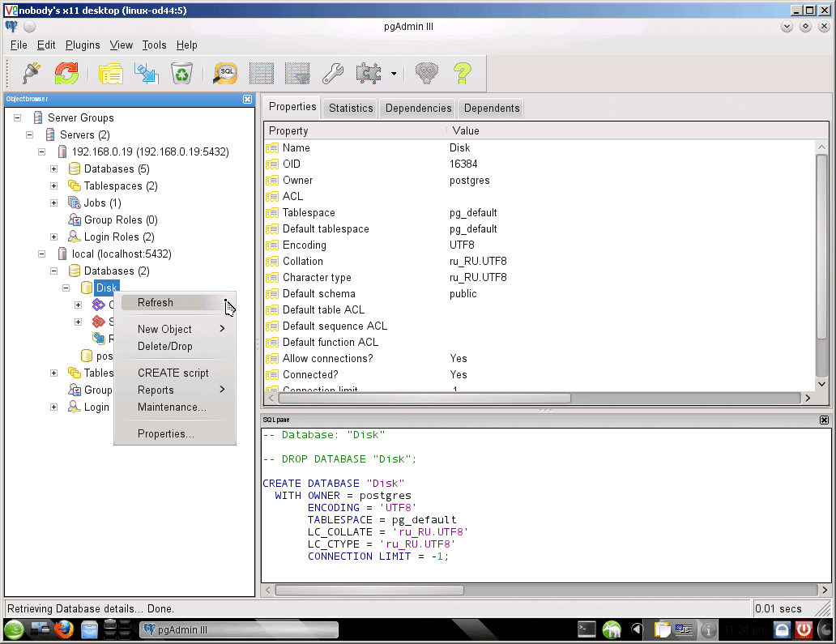Open the Dependencies tab
This screenshot has width=836, height=644.
pos(418,108)
